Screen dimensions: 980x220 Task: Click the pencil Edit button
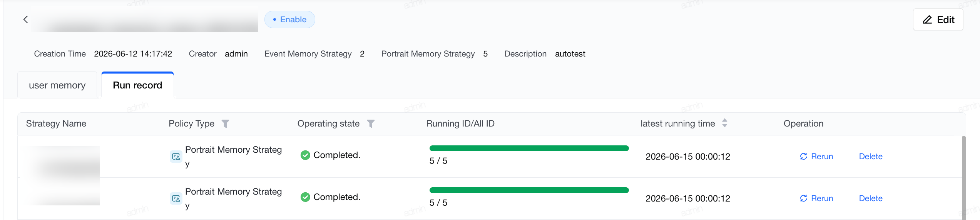(938, 20)
